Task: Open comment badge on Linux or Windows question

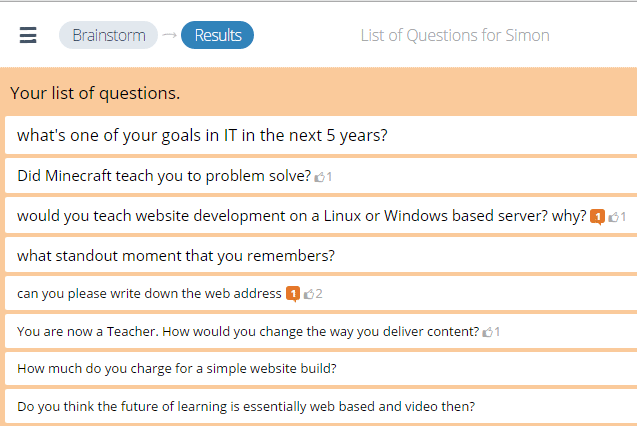Action: 597,217
